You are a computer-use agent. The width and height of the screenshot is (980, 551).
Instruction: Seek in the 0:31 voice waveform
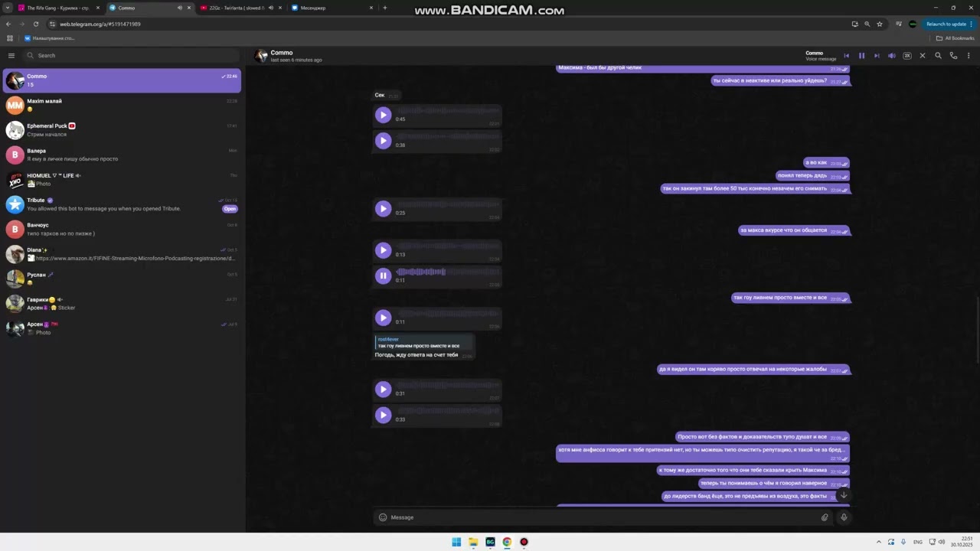coord(447,385)
